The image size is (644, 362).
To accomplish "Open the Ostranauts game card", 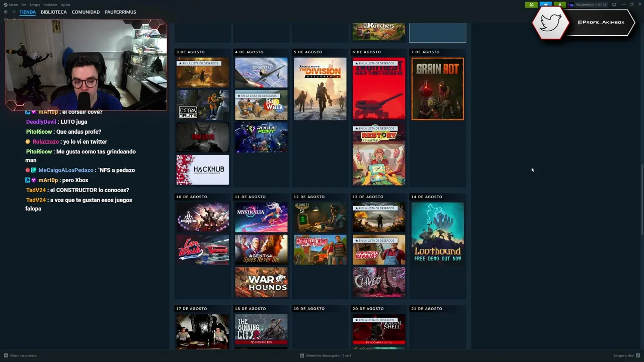I will click(203, 105).
